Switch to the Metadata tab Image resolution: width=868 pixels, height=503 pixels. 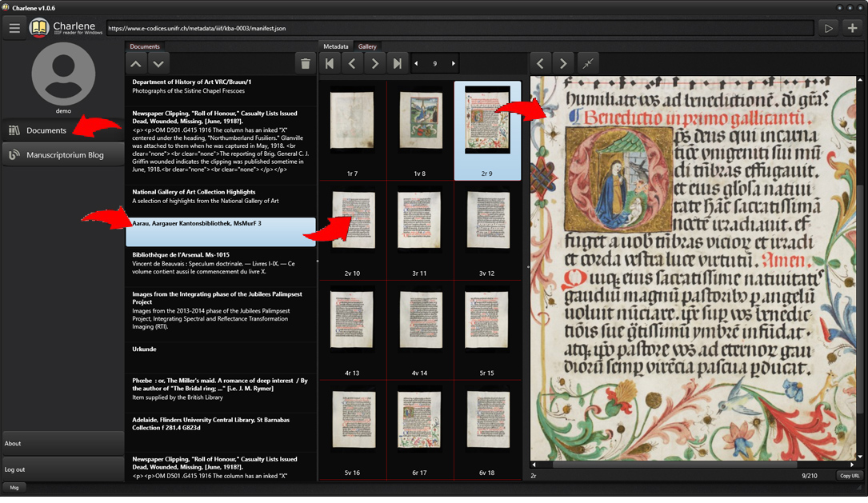click(x=336, y=46)
